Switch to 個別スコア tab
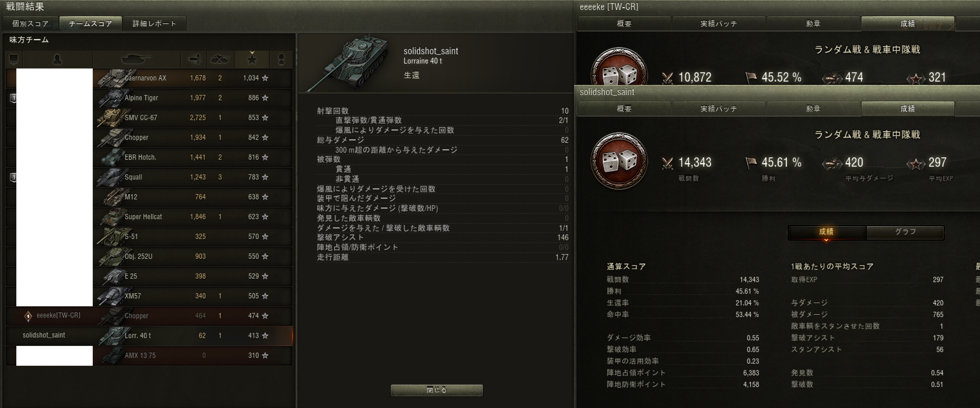The image size is (980, 408). [x=30, y=24]
